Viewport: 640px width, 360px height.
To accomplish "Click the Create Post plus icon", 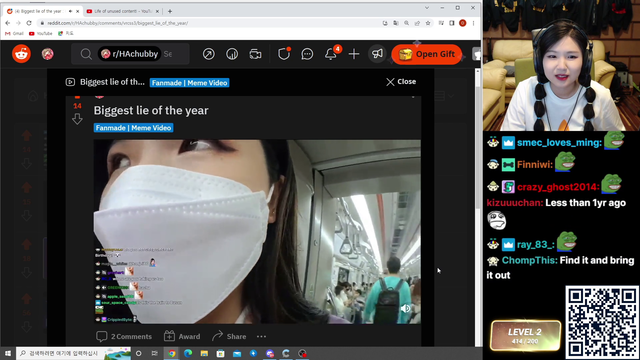I will click(x=354, y=54).
